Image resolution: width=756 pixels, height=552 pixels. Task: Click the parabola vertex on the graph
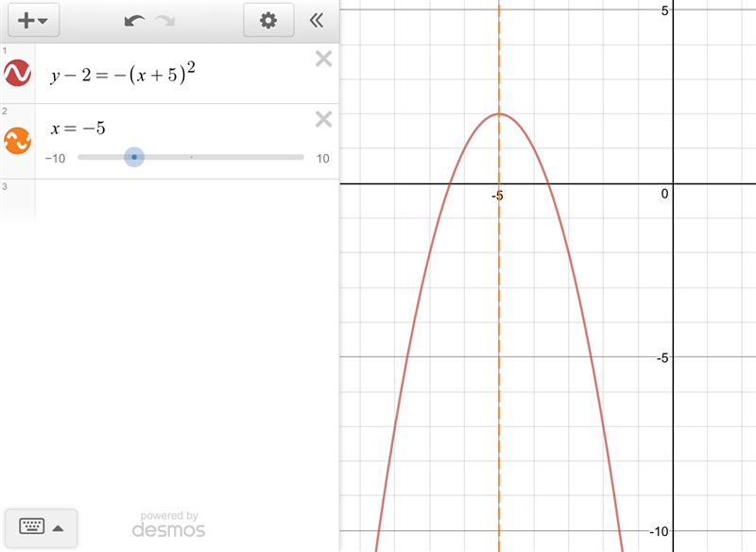pos(499,113)
